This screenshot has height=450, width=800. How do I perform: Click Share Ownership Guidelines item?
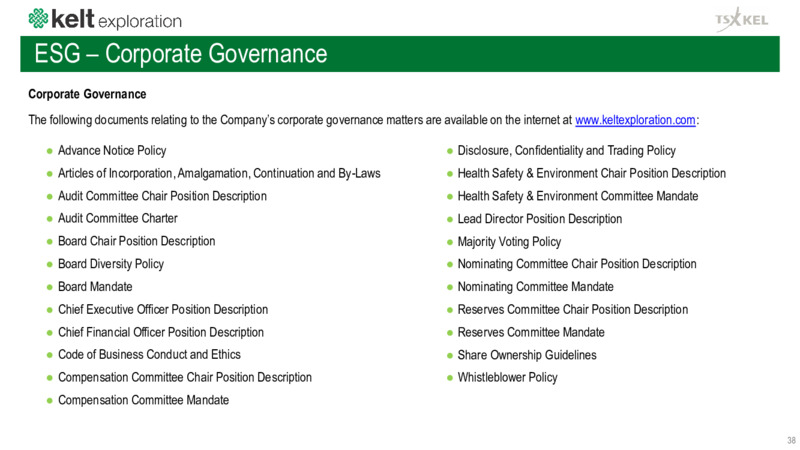pyautogui.click(x=527, y=355)
